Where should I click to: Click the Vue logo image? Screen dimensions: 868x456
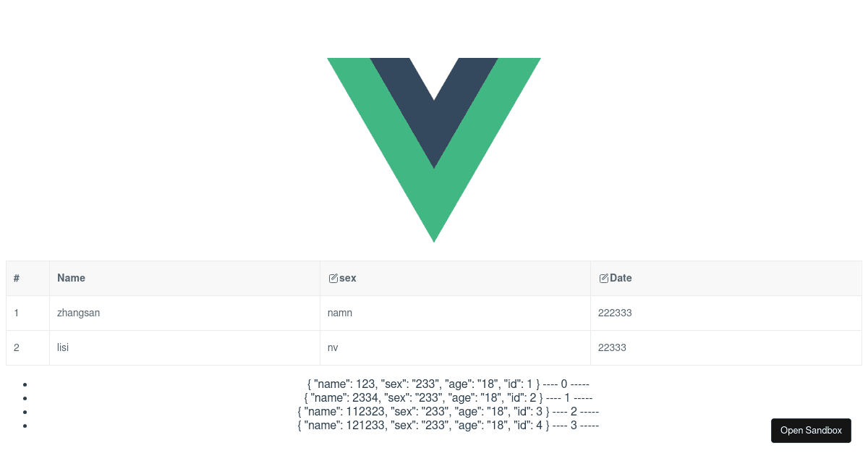(x=434, y=150)
